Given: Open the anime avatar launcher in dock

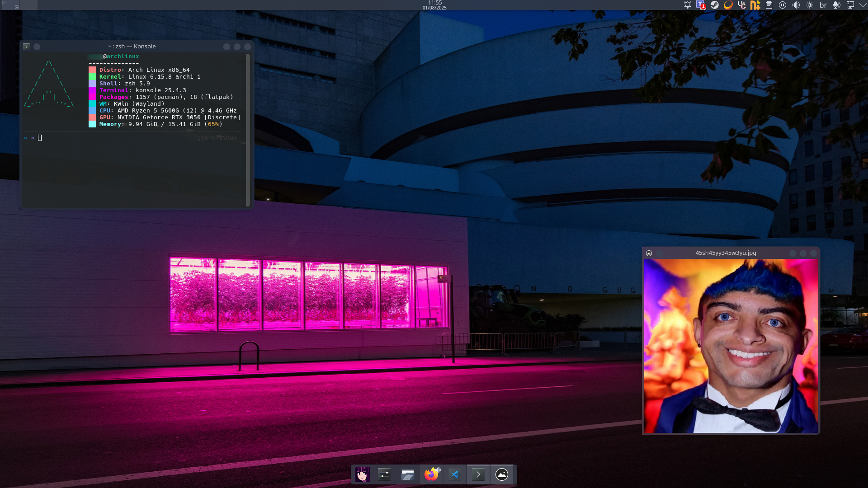Looking at the screenshot, I should (363, 474).
